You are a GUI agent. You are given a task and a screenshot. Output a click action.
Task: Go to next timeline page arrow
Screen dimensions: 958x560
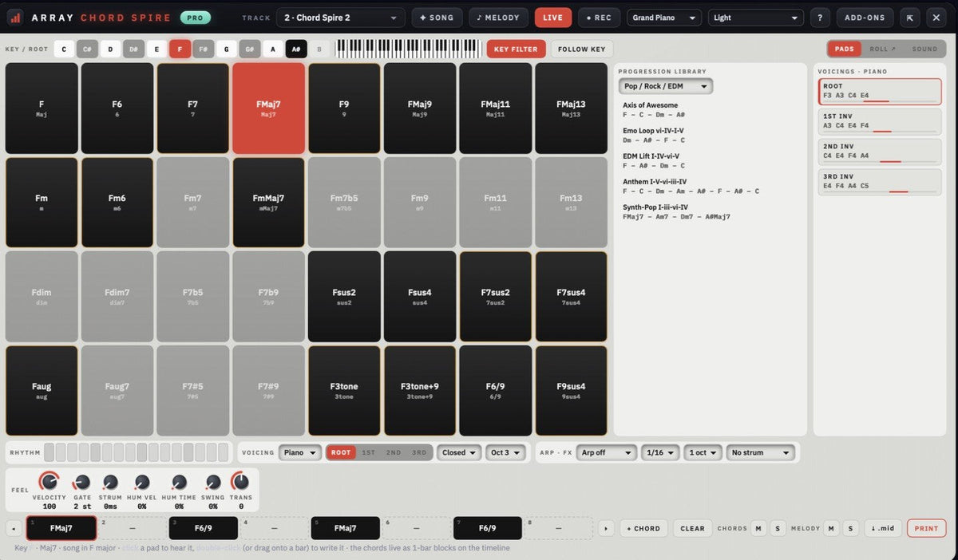point(607,528)
